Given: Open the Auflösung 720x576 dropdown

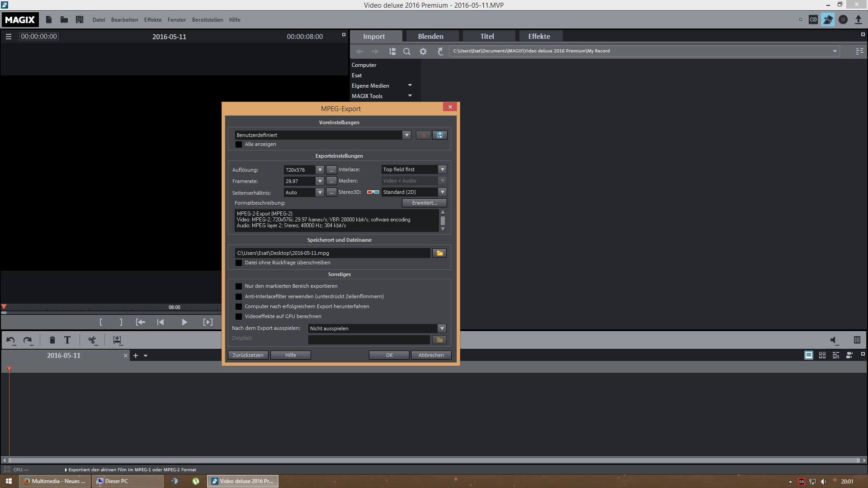Looking at the screenshot, I should tap(320, 170).
